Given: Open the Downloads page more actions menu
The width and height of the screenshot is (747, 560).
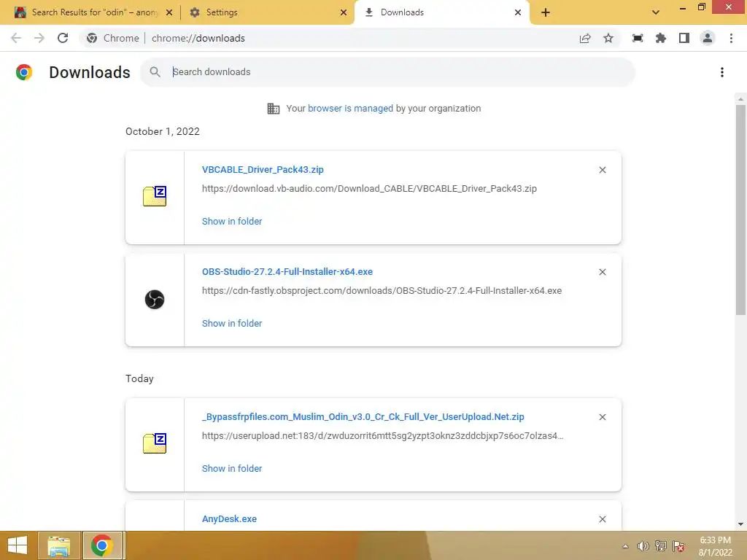Looking at the screenshot, I should [x=722, y=72].
